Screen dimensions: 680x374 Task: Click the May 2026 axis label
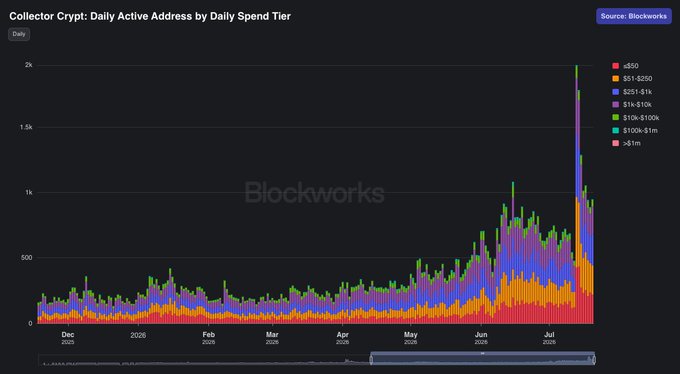(411, 338)
